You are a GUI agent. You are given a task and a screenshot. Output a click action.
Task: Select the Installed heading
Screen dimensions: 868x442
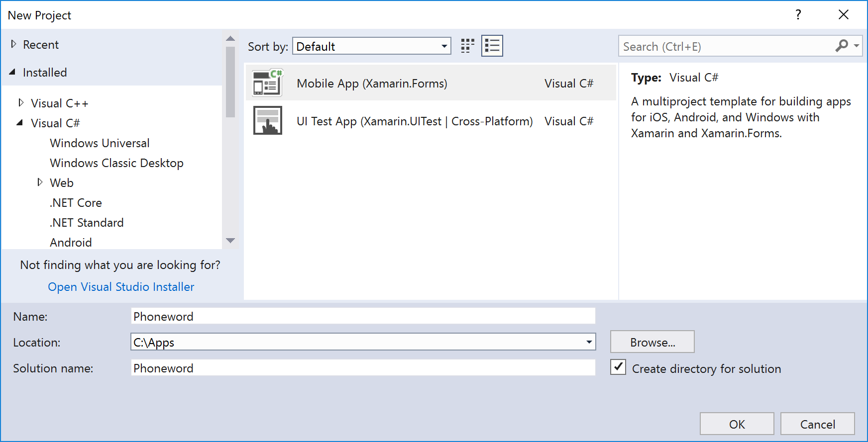45,73
